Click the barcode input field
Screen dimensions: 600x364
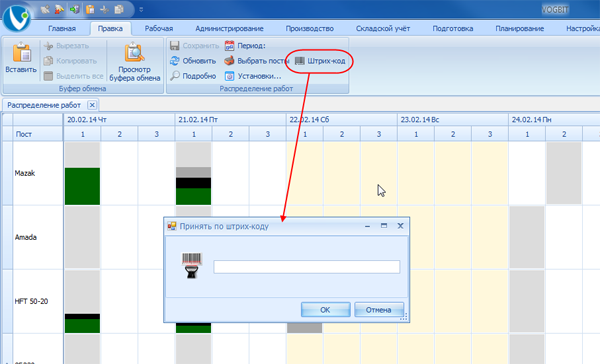(x=307, y=267)
